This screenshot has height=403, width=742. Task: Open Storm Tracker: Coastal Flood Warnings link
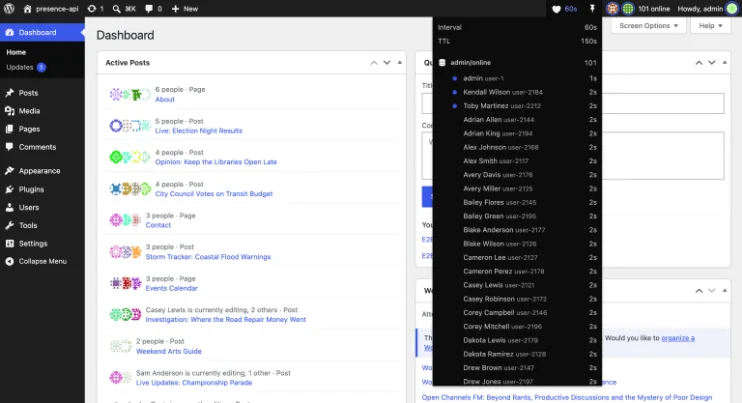coord(208,256)
